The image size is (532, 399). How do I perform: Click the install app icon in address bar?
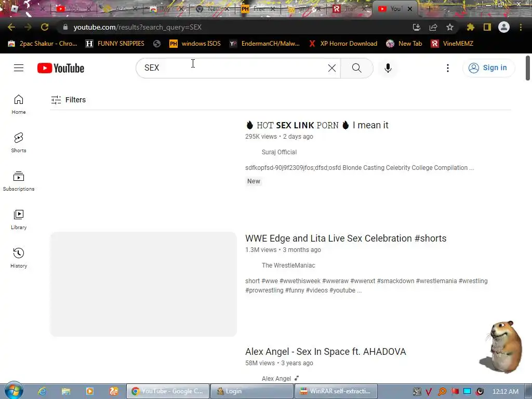click(416, 27)
